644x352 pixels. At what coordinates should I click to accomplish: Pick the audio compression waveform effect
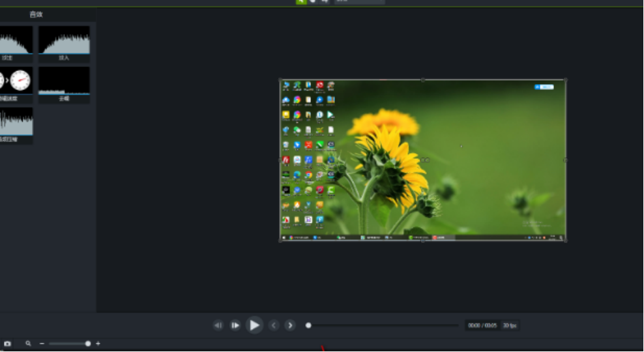[16, 125]
